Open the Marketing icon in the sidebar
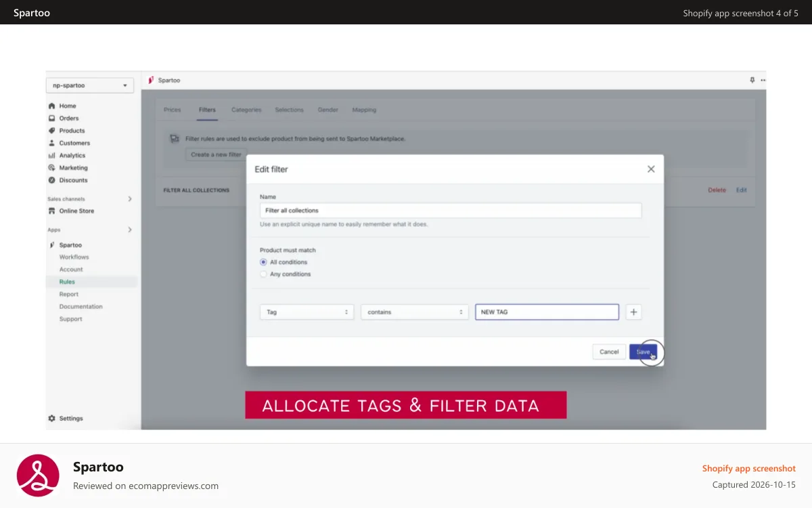 [51, 167]
